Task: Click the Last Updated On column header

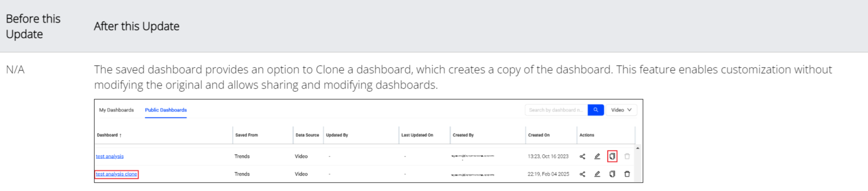Action: coord(417,135)
